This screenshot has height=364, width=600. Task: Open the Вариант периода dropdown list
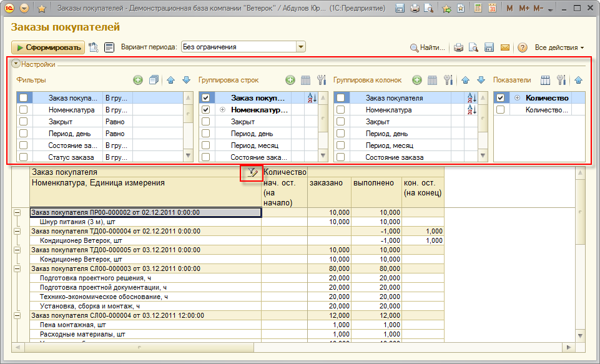click(301, 47)
